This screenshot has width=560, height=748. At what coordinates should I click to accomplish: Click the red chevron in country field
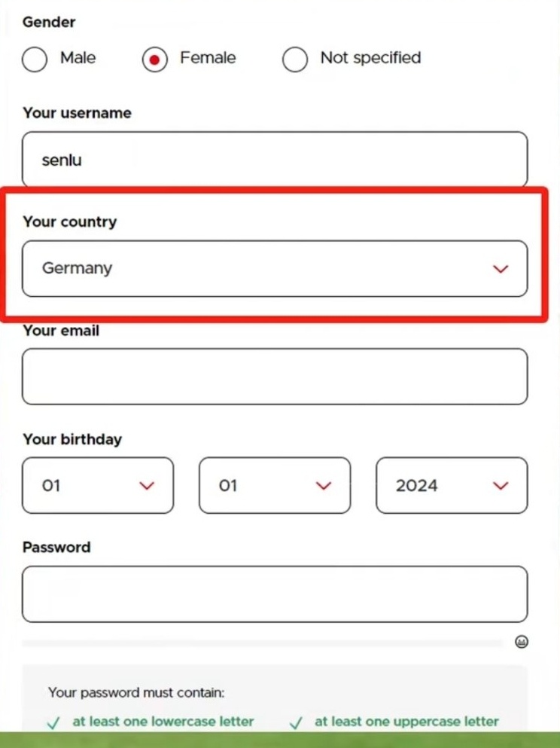pyautogui.click(x=501, y=269)
